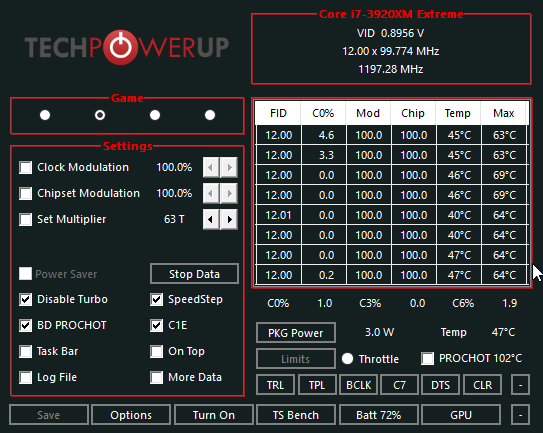Uncheck the Disable Turbo checkbox
The width and height of the screenshot is (543, 433).
pos(26,299)
